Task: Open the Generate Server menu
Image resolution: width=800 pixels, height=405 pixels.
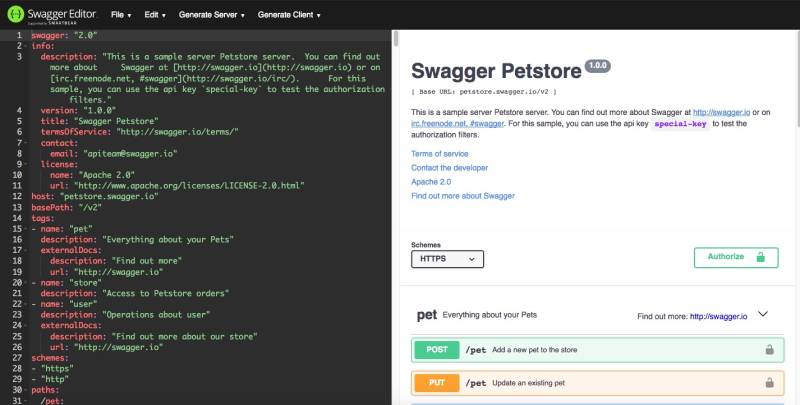Action: pyautogui.click(x=212, y=15)
